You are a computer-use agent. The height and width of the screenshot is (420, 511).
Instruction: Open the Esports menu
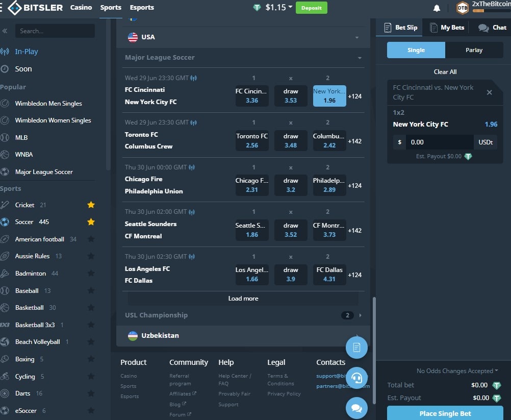(x=142, y=8)
